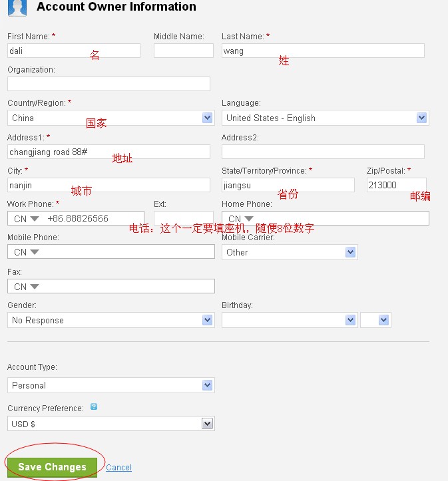Focus the Organization text field
Screen dimensions: 448x481
[109, 84]
